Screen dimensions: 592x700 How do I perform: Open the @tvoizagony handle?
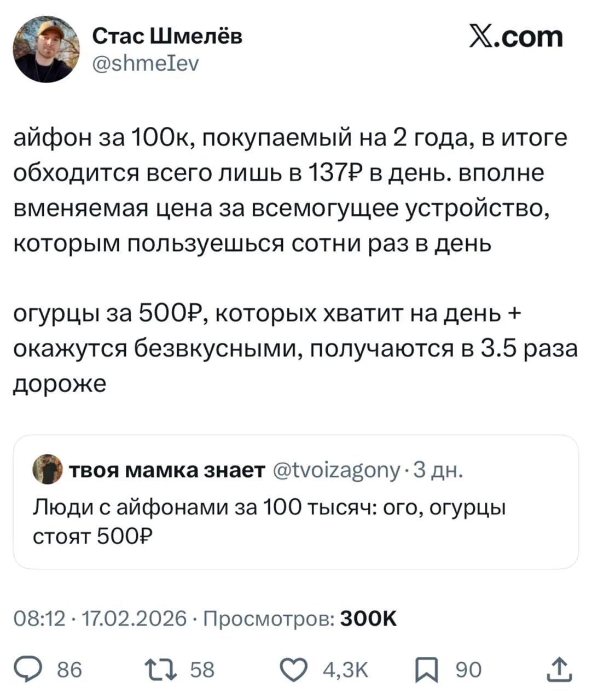click(336, 470)
